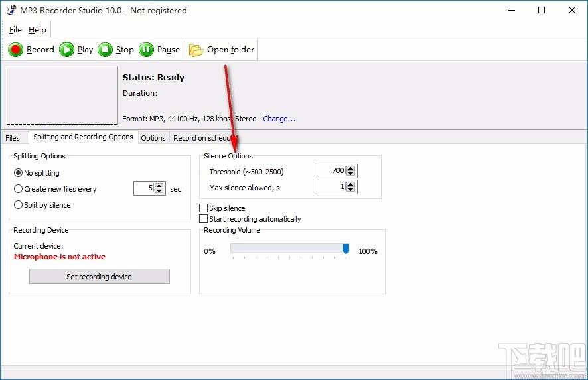Switch to the Files tab
Image resolution: width=588 pixels, height=380 pixels.
[x=13, y=138]
